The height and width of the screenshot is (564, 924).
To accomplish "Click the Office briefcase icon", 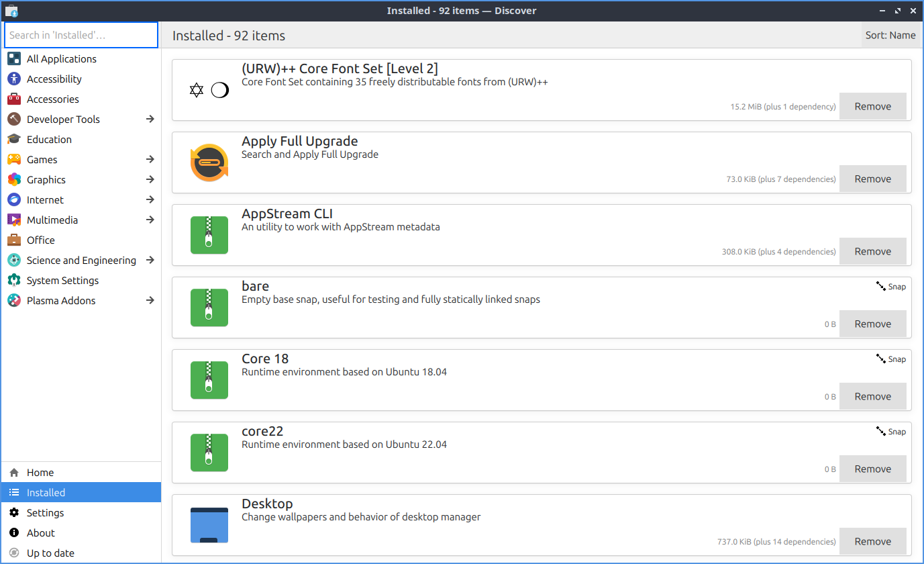I will point(14,240).
